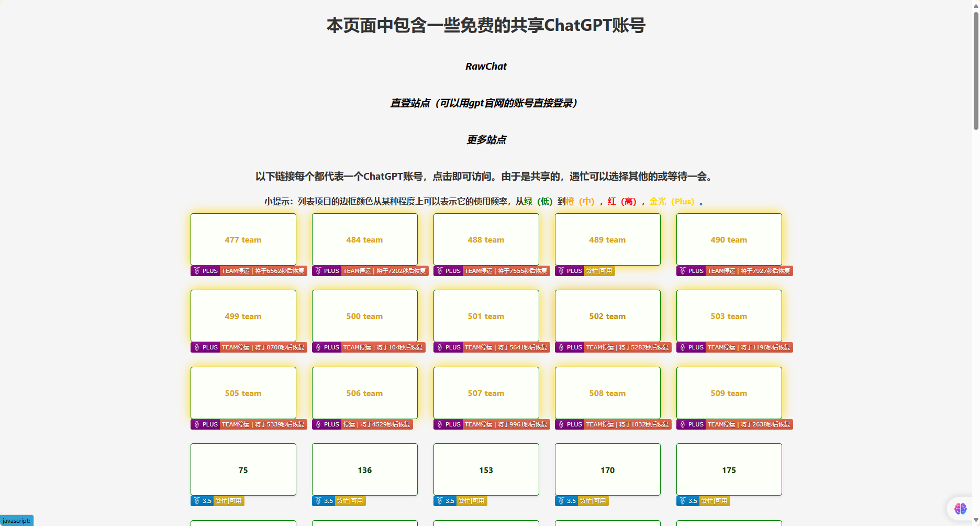Viewport: 980px width, 526px height.
Task: Open the 508 team account card
Action: tap(608, 393)
